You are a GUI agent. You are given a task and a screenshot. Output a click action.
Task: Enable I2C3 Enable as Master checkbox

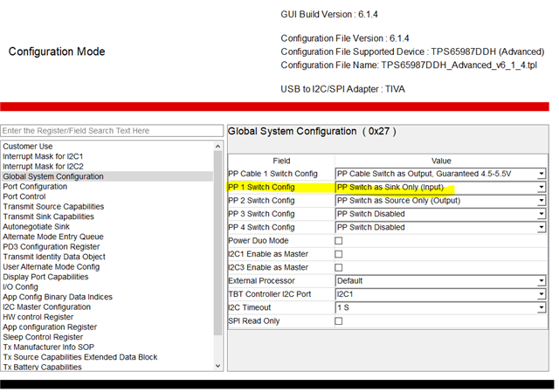(339, 267)
